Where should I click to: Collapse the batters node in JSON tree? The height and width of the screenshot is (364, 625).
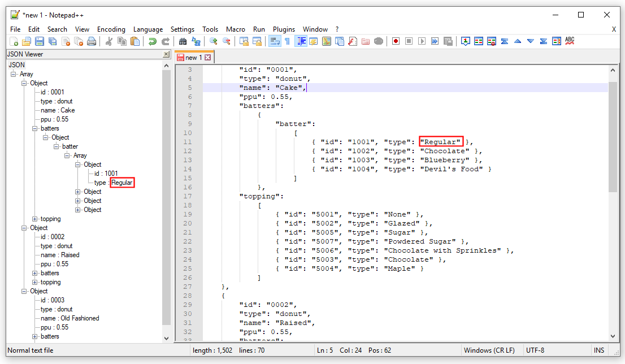coord(35,128)
